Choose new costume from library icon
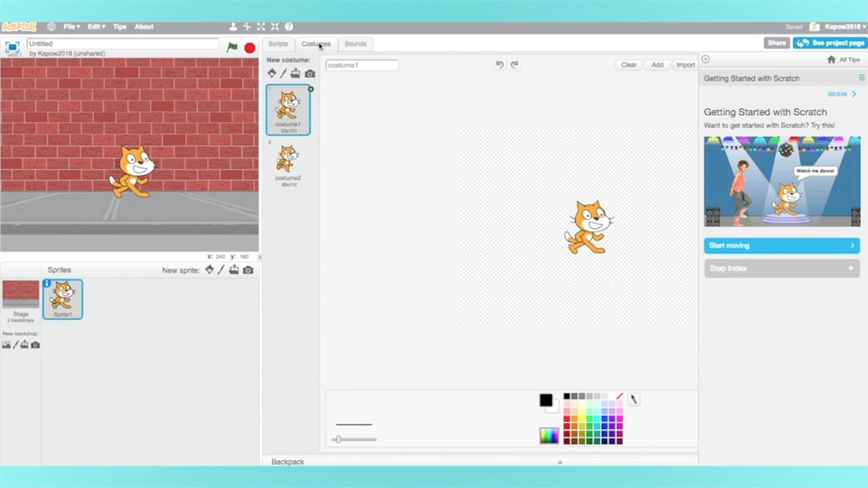Image resolution: width=868 pixels, height=488 pixels. (272, 73)
